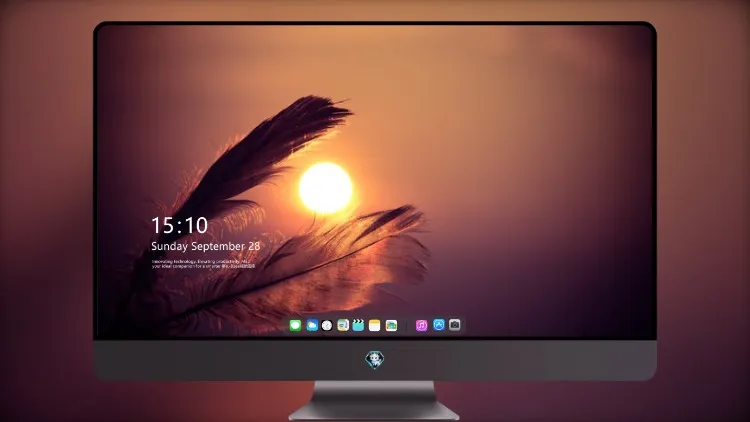Open the photo gallery app icon
Image resolution: width=750 pixels, height=422 pixels.
pos(391,325)
